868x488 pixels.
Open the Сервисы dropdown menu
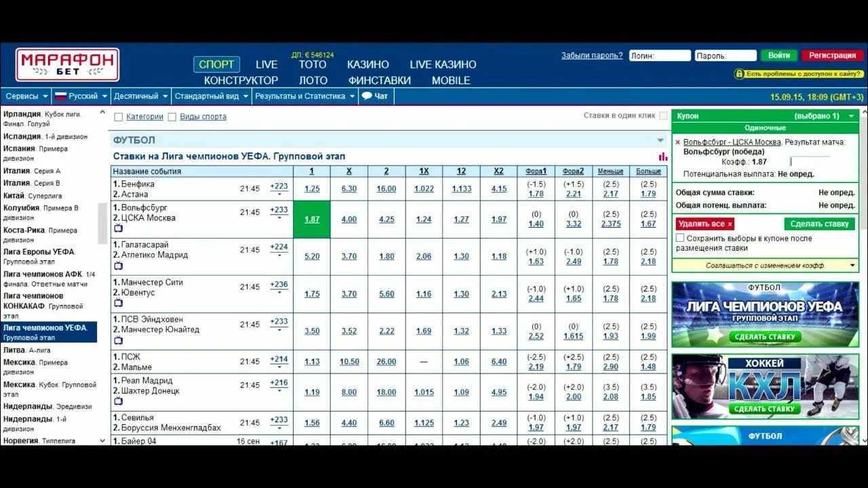pyautogui.click(x=26, y=96)
